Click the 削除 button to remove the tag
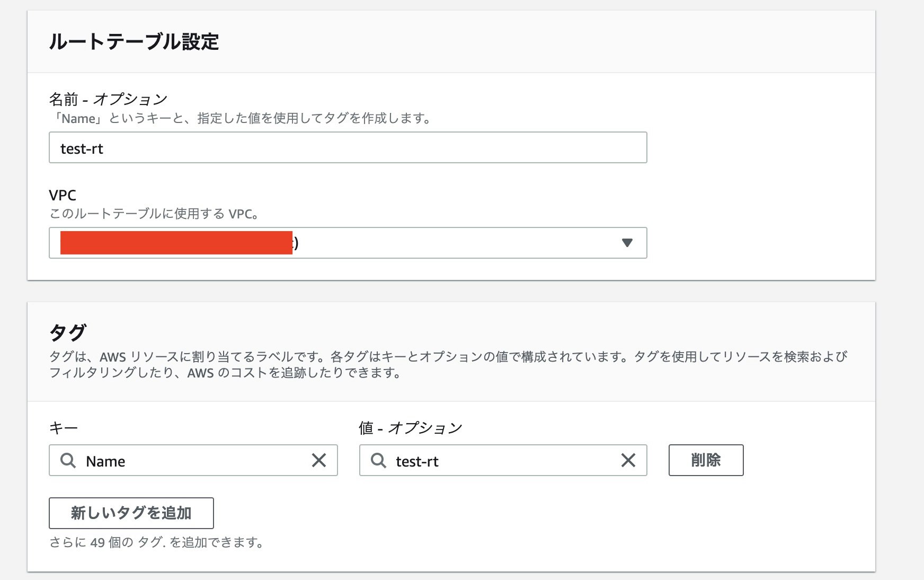The height and width of the screenshot is (580, 924). click(x=706, y=460)
